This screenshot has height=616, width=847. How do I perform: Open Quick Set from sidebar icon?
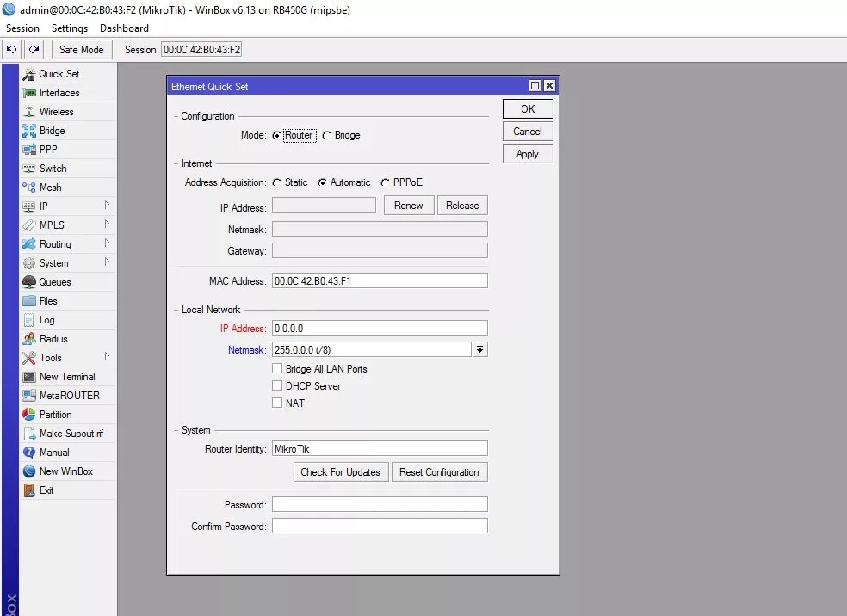pyautogui.click(x=28, y=74)
